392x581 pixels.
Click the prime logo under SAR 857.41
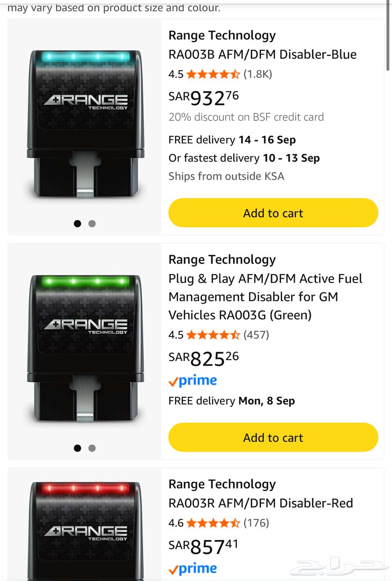193,569
